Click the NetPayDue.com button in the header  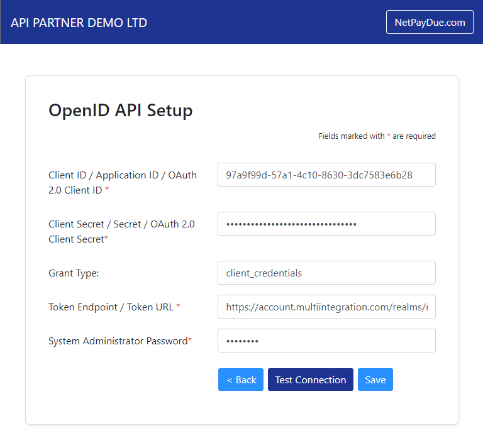point(430,22)
